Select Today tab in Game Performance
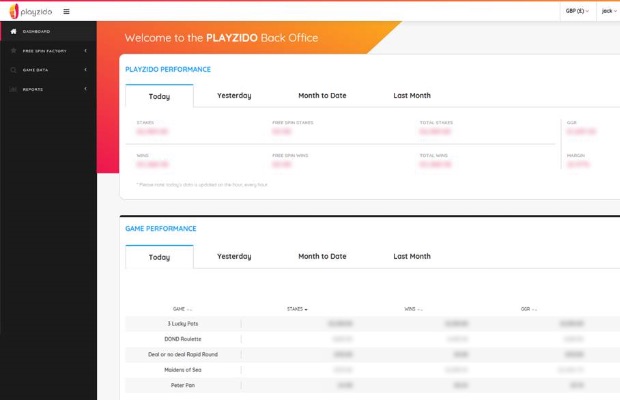The width and height of the screenshot is (620, 400). click(159, 257)
